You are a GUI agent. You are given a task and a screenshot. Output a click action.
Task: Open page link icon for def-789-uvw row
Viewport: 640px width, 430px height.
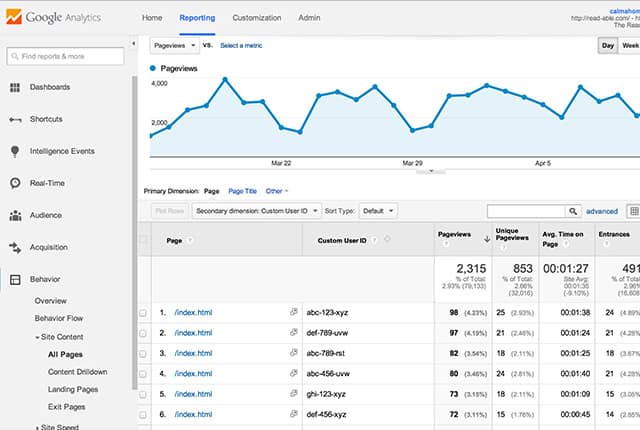tap(293, 332)
